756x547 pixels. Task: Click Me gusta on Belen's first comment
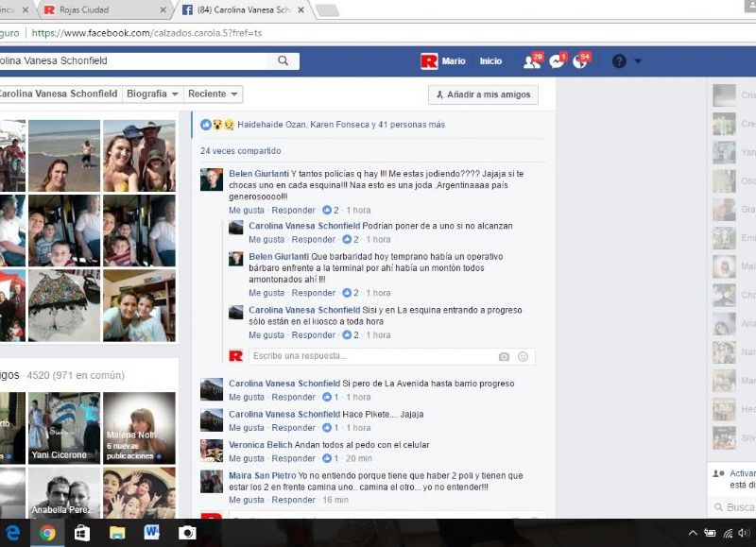247,210
